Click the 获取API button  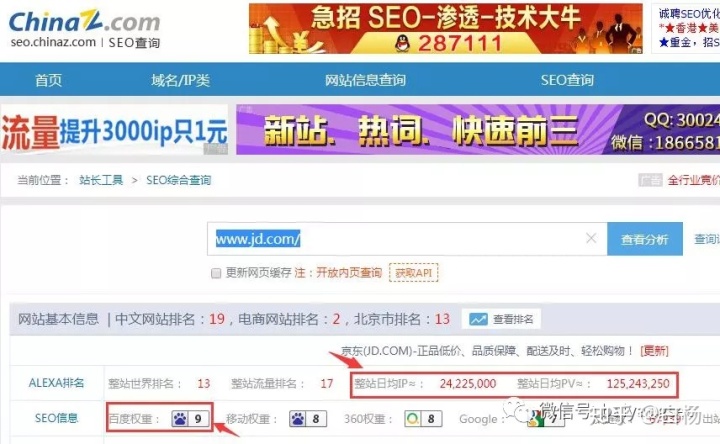413,273
